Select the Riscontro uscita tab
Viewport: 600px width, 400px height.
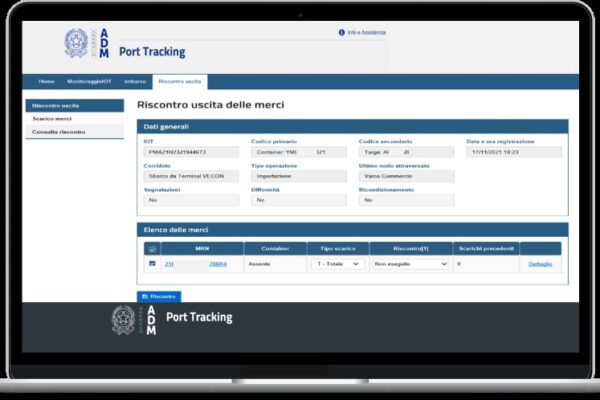[181, 81]
